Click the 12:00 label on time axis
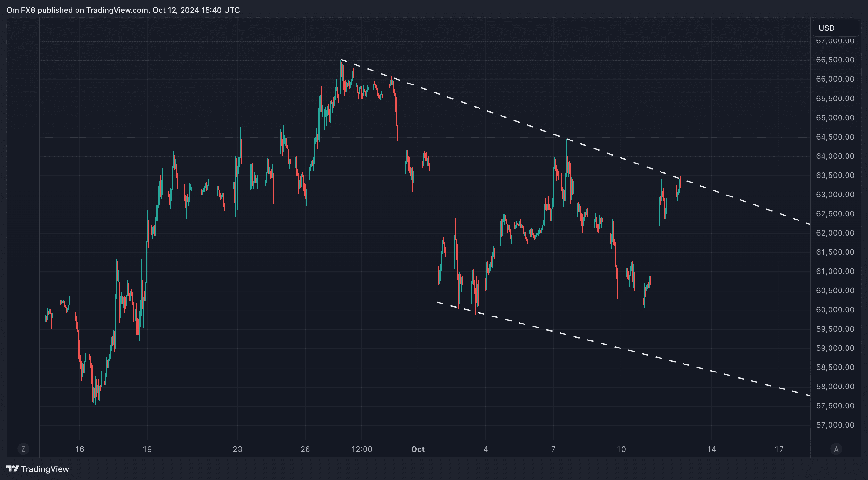The image size is (868, 480). tap(362, 449)
